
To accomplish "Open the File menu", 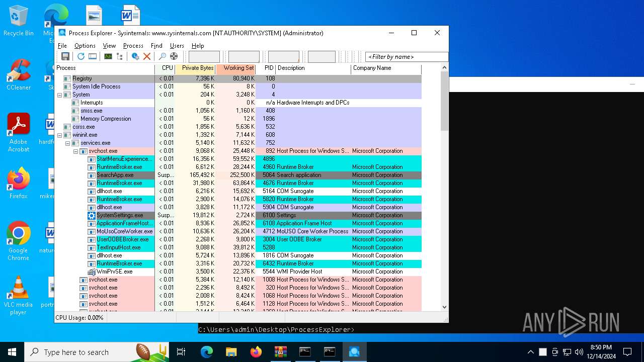I will point(62,45).
